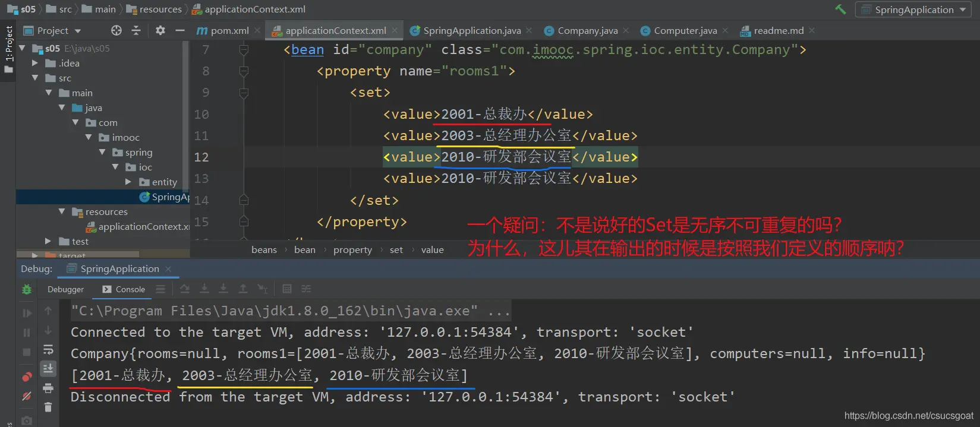This screenshot has width=980, height=427.
Task: Click the Print console icon
Action: click(x=48, y=388)
